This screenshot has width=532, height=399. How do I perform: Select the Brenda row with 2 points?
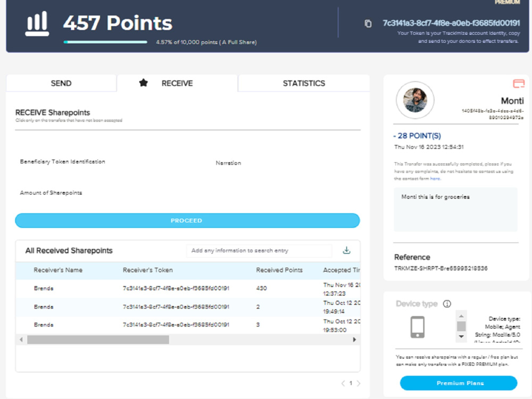point(188,307)
